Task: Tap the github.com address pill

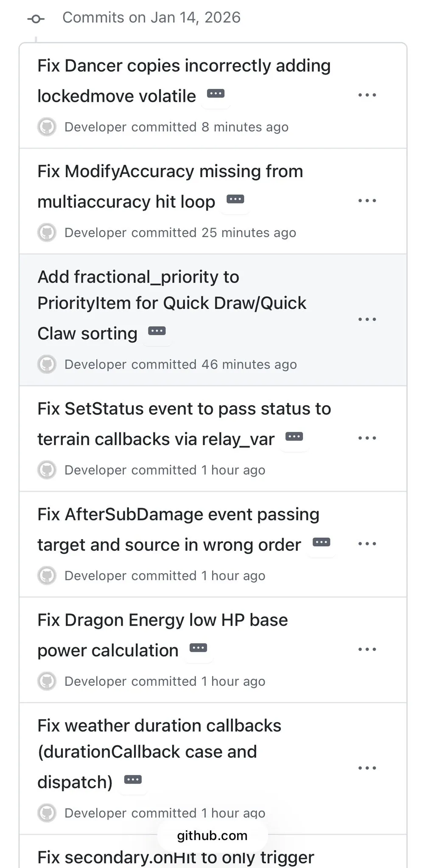Action: (x=212, y=835)
